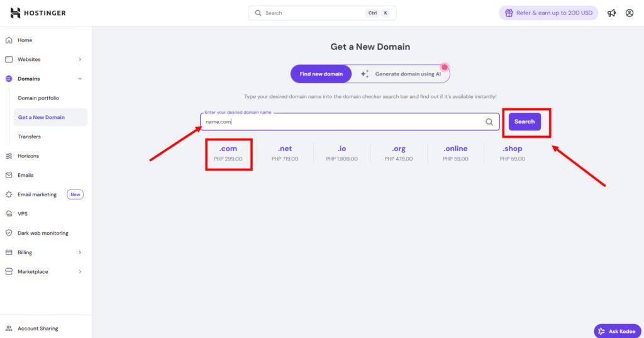Select the Find new domain option
This screenshot has width=644, height=338.
click(321, 74)
